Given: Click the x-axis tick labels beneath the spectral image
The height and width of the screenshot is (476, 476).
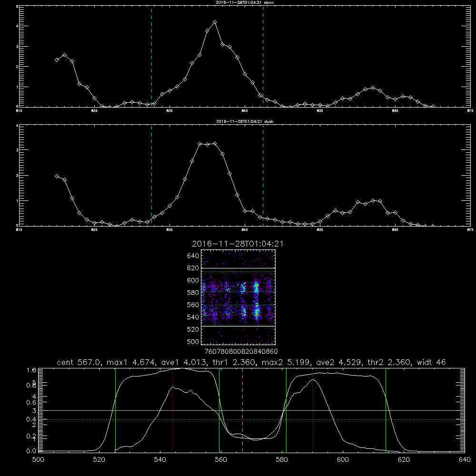Looking at the screenshot, I should coord(241,351).
